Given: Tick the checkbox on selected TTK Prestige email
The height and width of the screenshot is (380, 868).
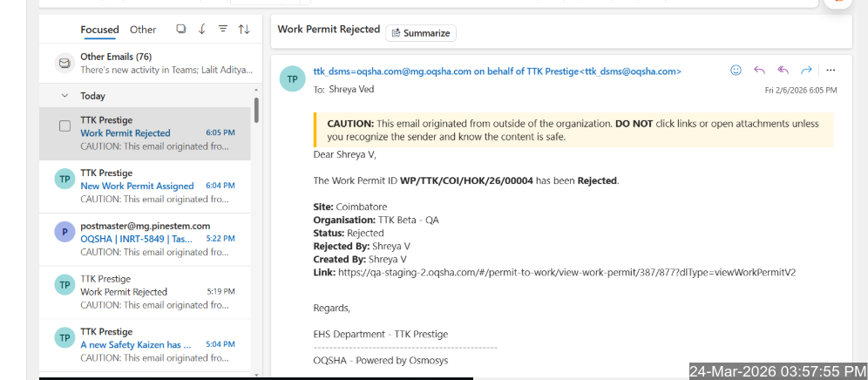Looking at the screenshot, I should 64,126.
